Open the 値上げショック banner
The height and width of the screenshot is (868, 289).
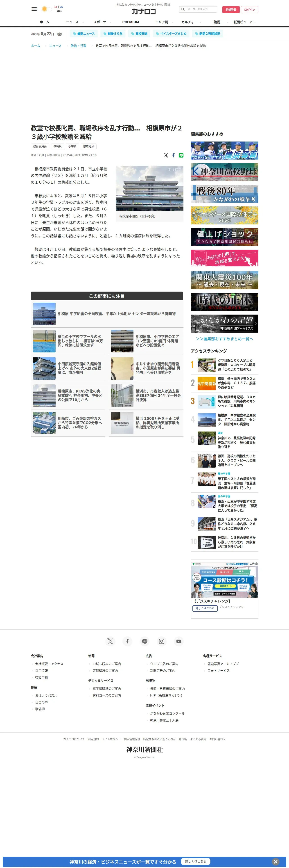224,237
